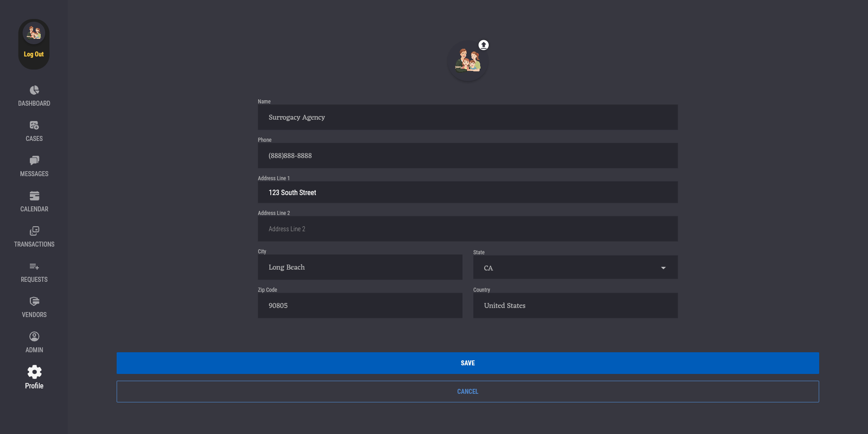Open the Vendors icon in sidebar
The height and width of the screenshot is (434, 868).
click(34, 302)
